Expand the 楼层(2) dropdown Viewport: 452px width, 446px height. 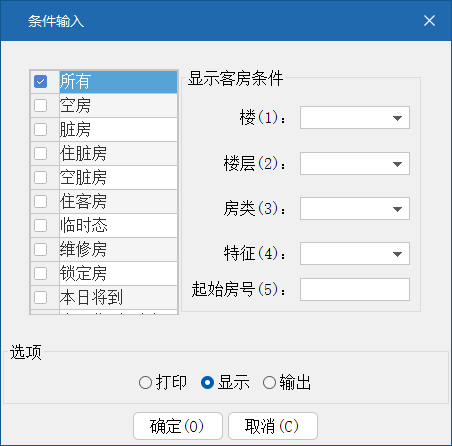355,164
